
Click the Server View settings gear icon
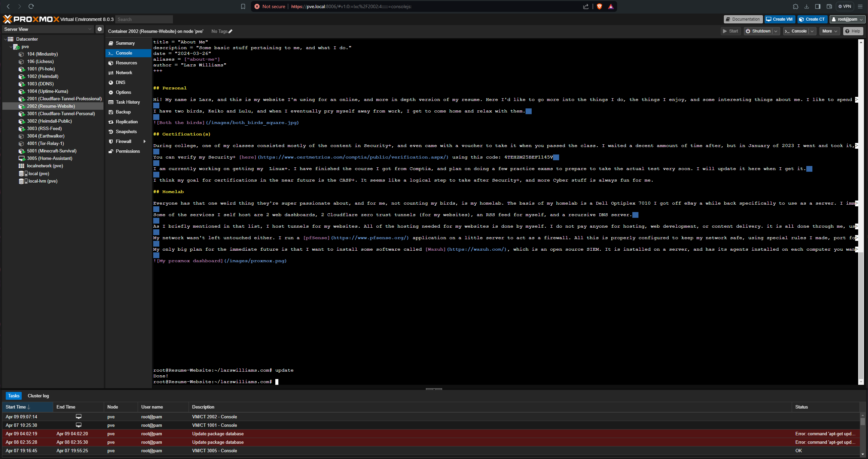click(99, 29)
